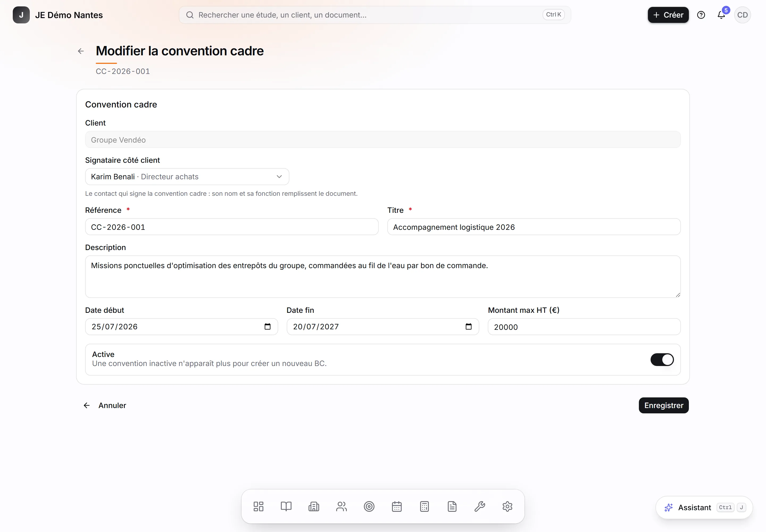Open dashboard grid icon in bottom dock

click(258, 506)
